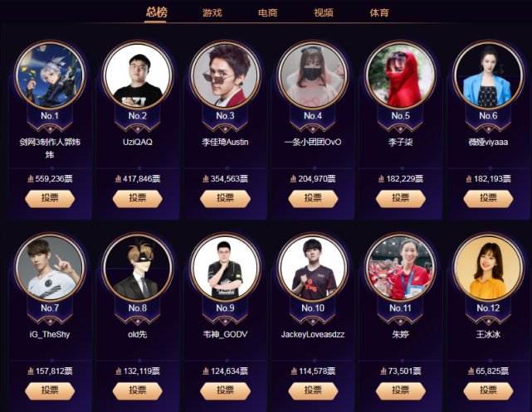
Task: Vote for UziQAQ with 投票 button
Action: pos(138,199)
